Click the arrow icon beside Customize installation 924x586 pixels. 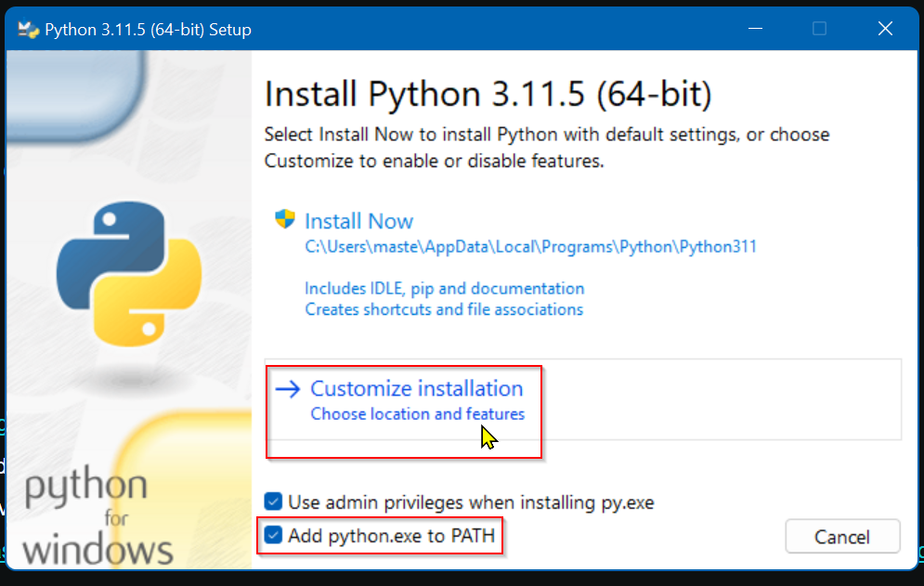[x=289, y=389]
